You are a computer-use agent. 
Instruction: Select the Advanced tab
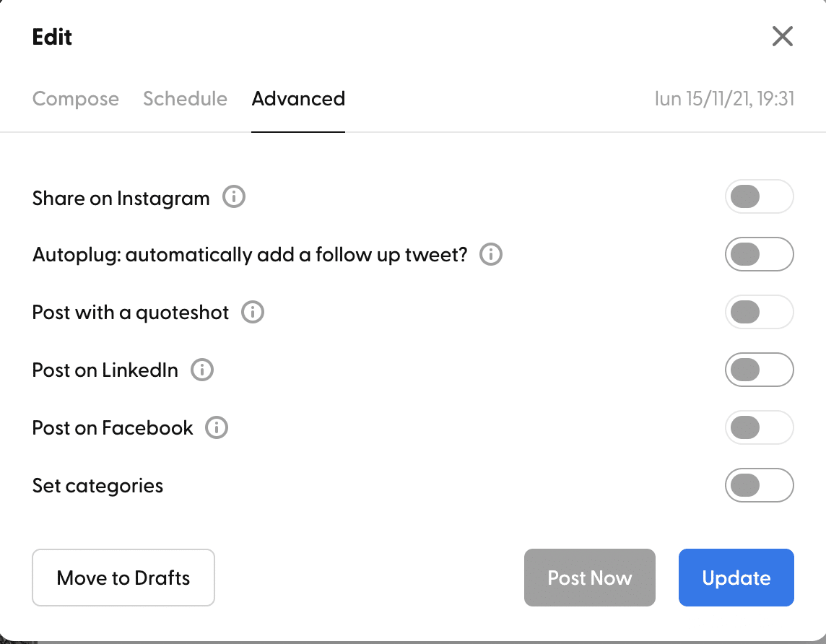point(298,98)
